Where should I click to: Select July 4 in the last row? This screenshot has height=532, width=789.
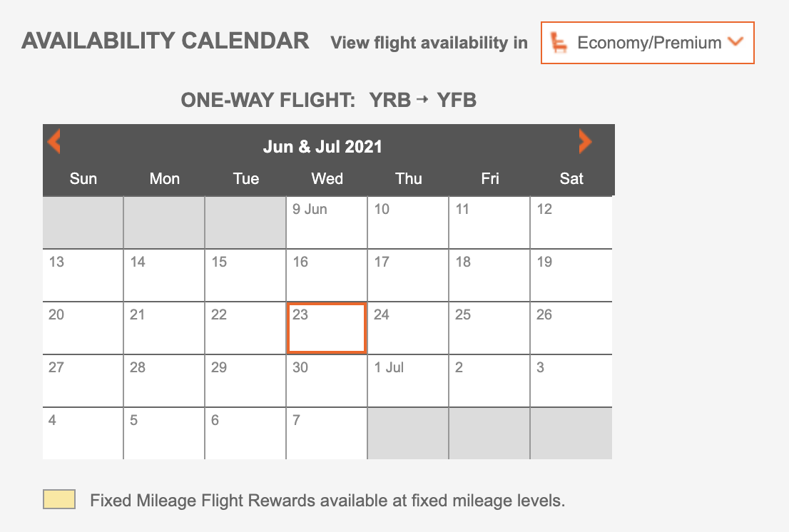click(x=83, y=434)
